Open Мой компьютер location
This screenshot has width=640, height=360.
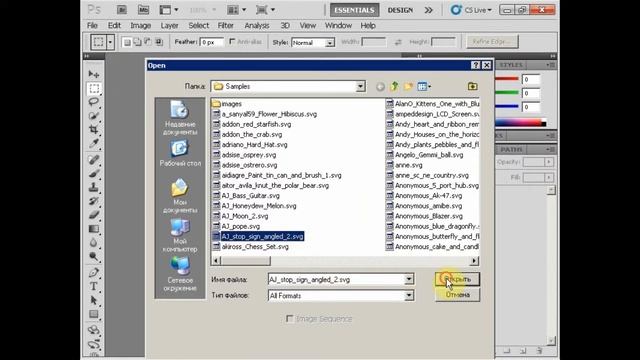pyautogui.click(x=180, y=235)
